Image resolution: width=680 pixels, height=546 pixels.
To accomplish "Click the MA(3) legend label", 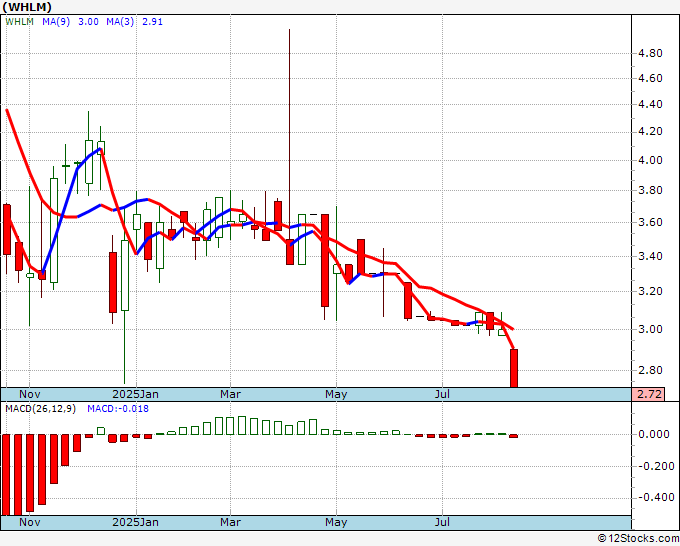I will [x=120, y=21].
